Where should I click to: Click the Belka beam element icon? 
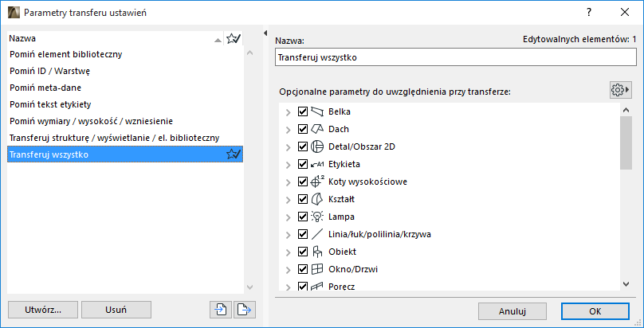(318, 111)
